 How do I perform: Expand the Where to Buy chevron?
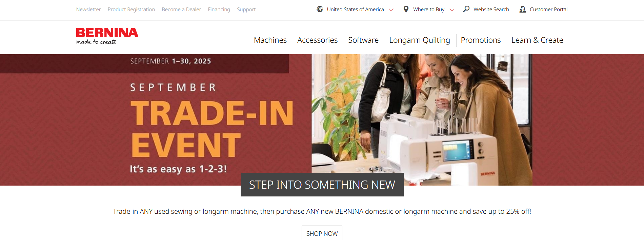click(x=451, y=10)
